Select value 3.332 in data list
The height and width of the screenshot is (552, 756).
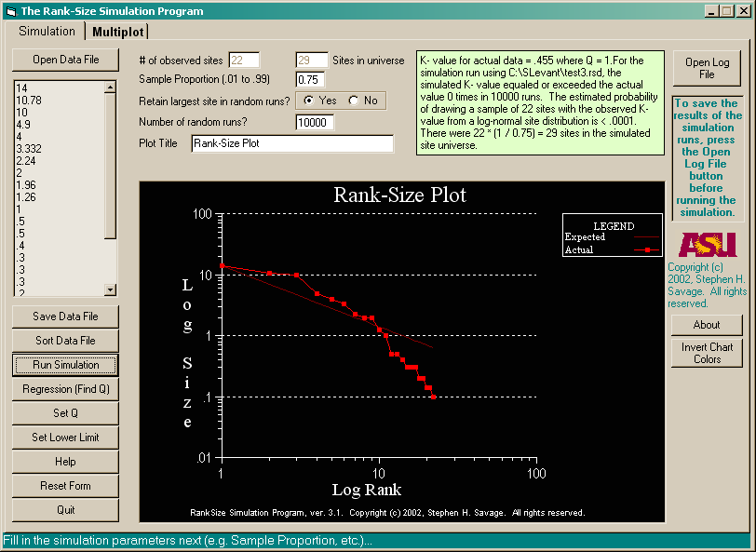point(29,149)
